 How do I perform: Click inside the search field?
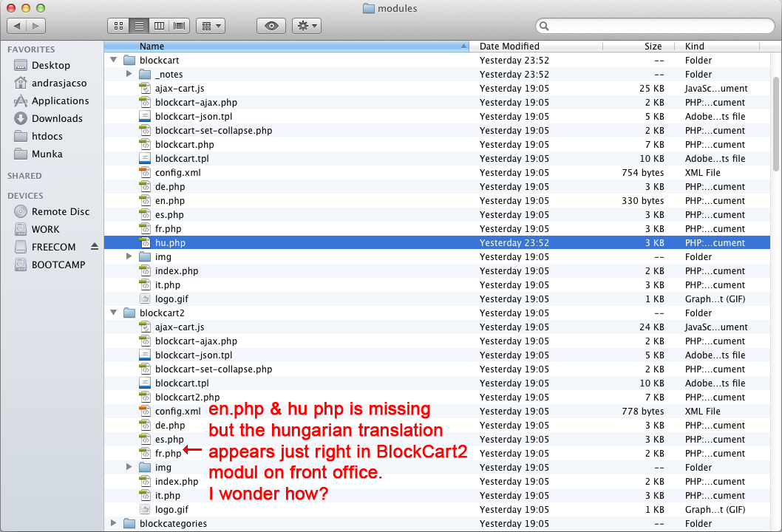pyautogui.click(x=655, y=26)
